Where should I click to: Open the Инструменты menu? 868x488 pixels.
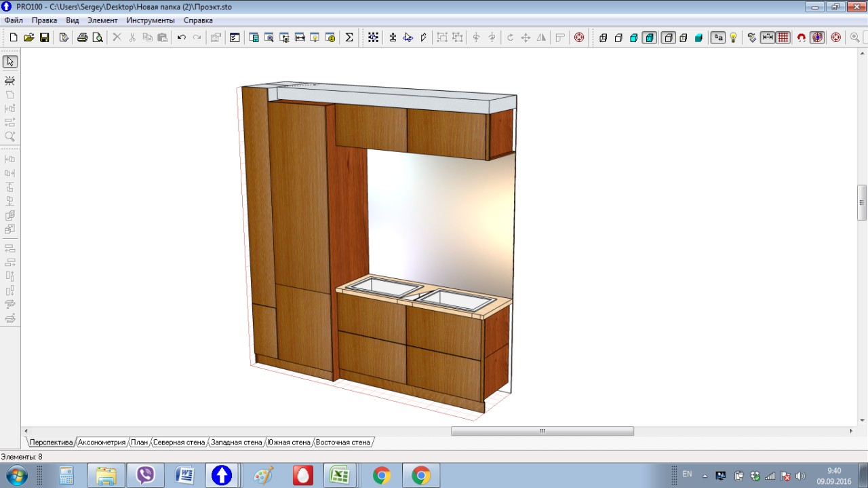(x=151, y=20)
